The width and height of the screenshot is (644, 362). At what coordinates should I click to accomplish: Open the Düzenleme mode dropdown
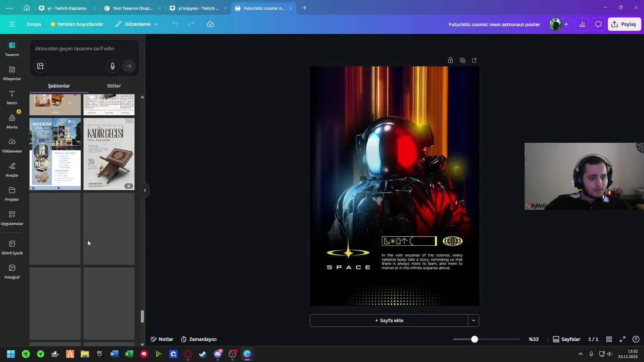[x=136, y=24]
